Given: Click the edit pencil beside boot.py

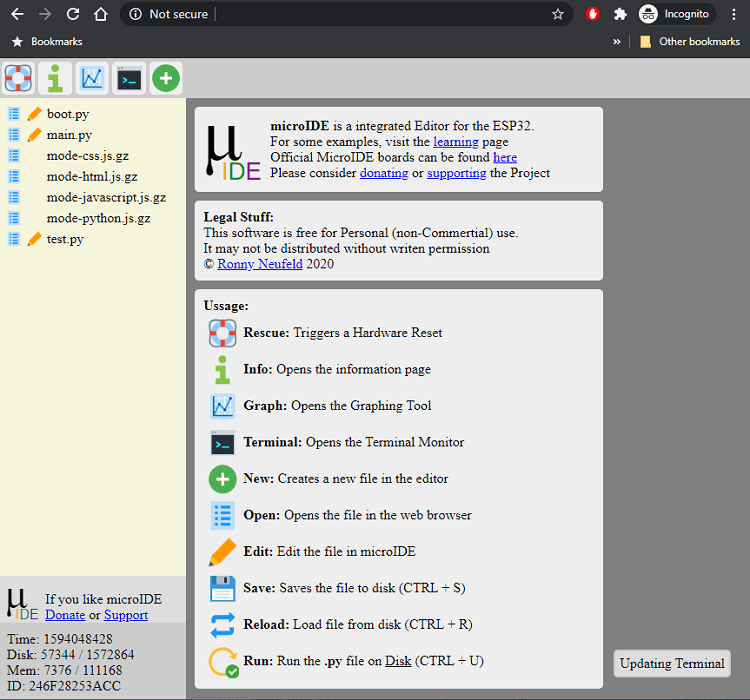Looking at the screenshot, I should pyautogui.click(x=35, y=114).
